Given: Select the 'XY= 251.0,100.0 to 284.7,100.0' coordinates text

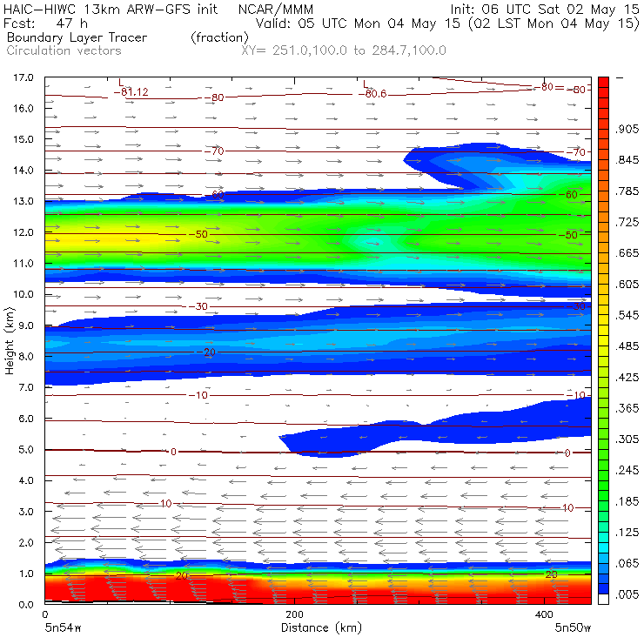Looking at the screenshot, I should pos(344,51).
